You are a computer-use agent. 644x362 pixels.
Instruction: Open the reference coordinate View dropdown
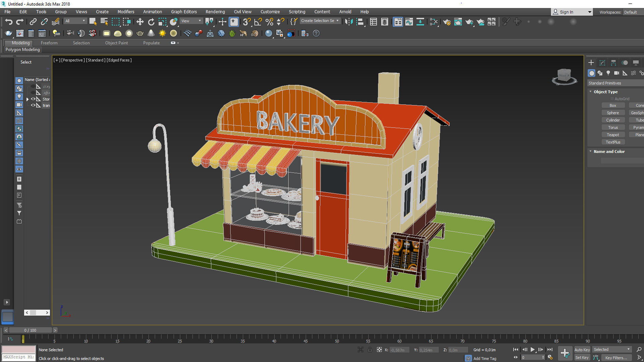(191, 21)
